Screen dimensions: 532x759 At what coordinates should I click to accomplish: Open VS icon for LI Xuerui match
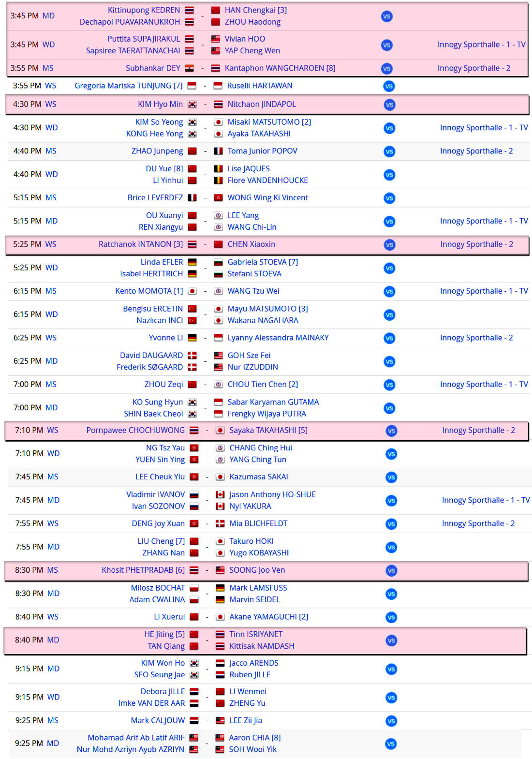[391, 617]
